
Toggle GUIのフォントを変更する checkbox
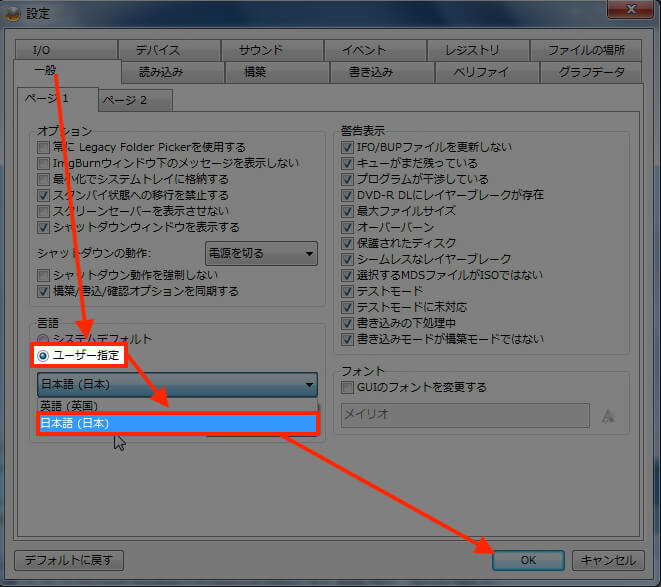click(348, 387)
